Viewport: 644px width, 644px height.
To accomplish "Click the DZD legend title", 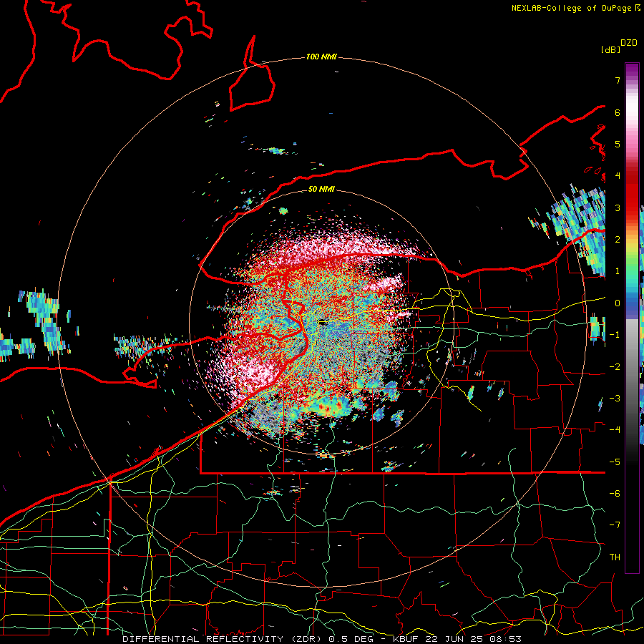I will (x=629, y=43).
